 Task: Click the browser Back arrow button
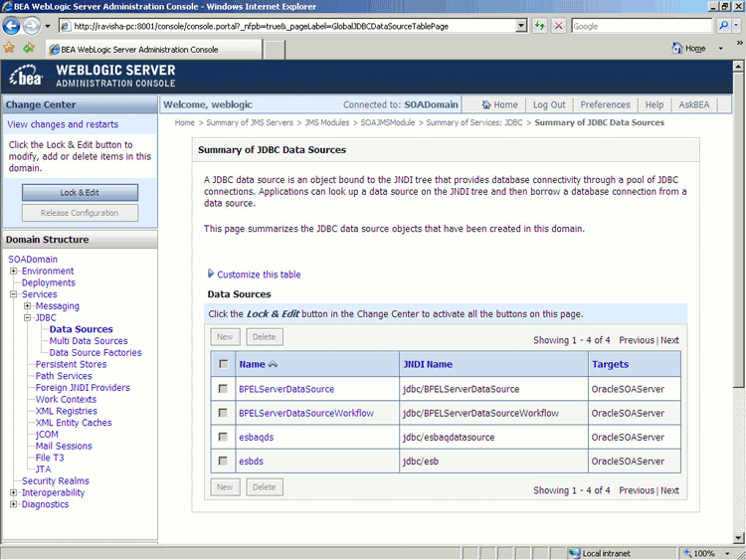pos(11,26)
